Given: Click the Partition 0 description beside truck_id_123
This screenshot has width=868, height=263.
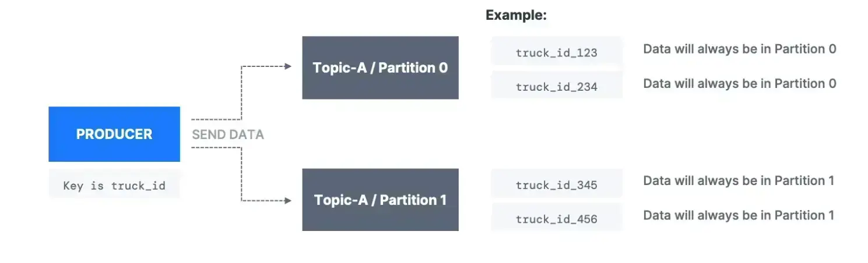Looking at the screenshot, I should point(739,49).
